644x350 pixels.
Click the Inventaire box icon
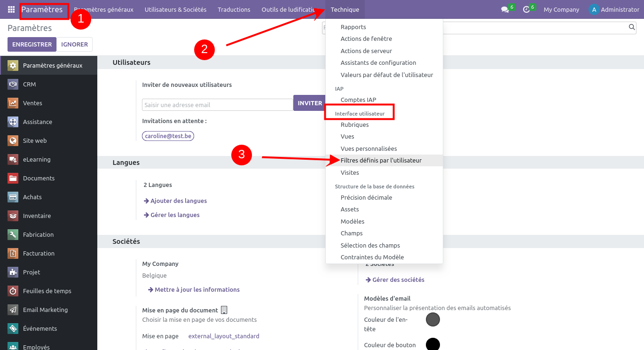[x=13, y=216]
